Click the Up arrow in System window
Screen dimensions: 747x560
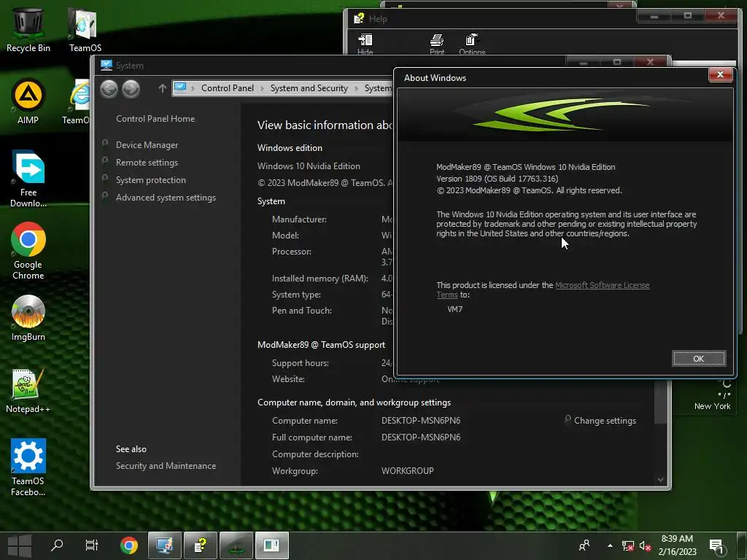(162, 88)
